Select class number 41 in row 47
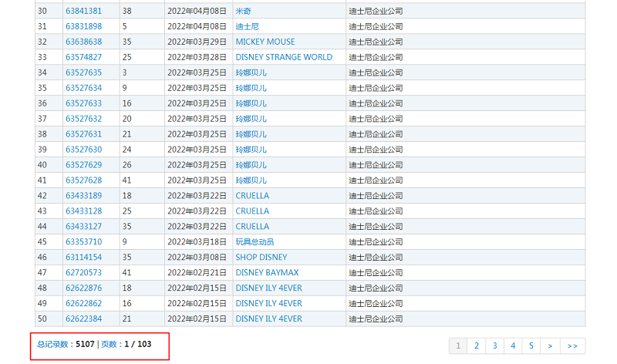 pyautogui.click(x=126, y=272)
